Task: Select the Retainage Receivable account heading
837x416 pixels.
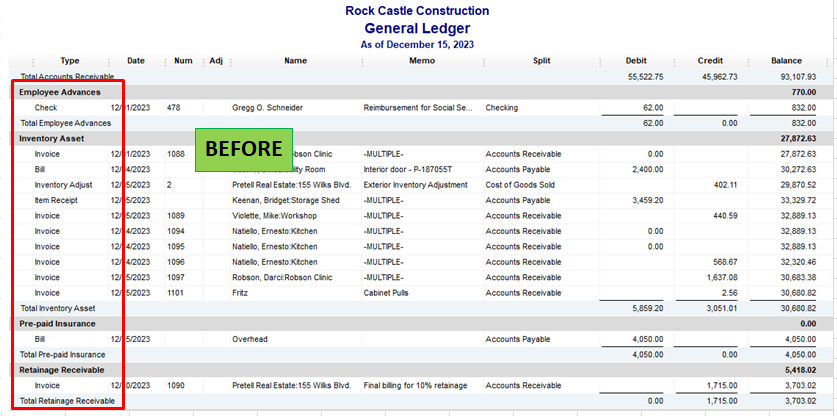Action: 62,370
